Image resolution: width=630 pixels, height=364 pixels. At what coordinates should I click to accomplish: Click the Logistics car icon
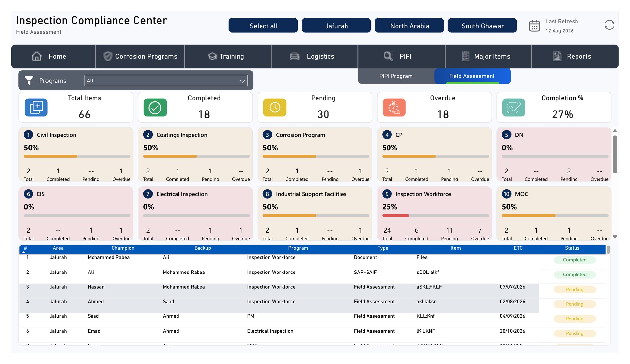click(x=295, y=56)
